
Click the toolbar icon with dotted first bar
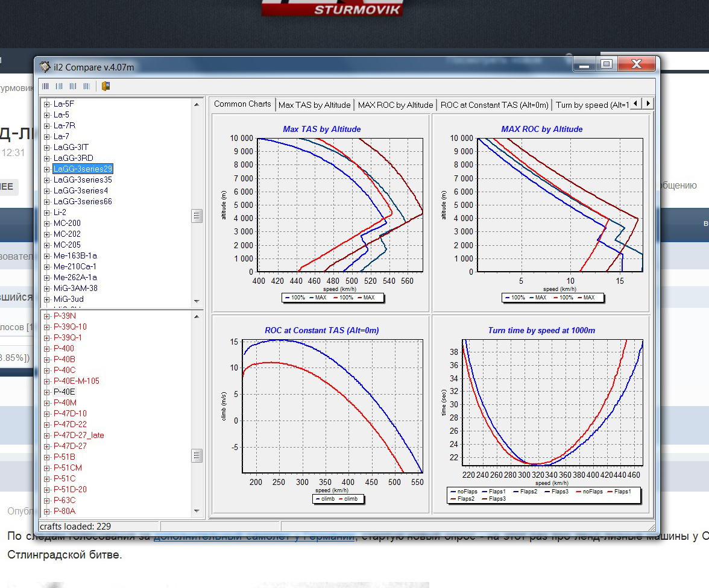tap(45, 86)
